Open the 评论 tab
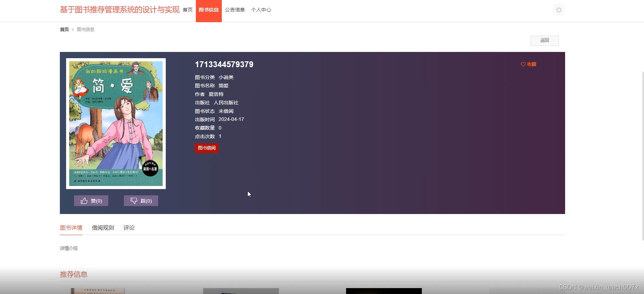This screenshot has height=294, width=644. pos(129,228)
